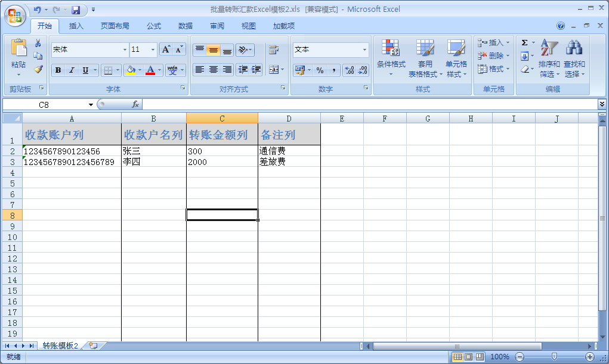The image size is (609, 364).
Task: Click the zoom slider in status bar
Action: [x=554, y=357]
